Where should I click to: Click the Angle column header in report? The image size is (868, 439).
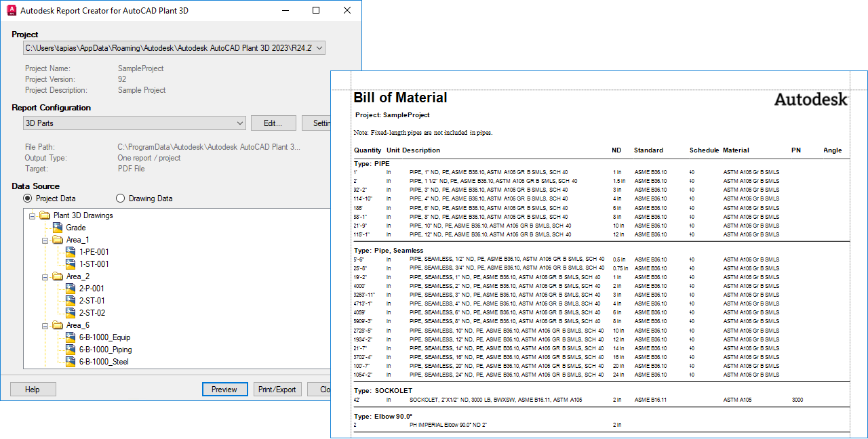pyautogui.click(x=833, y=150)
